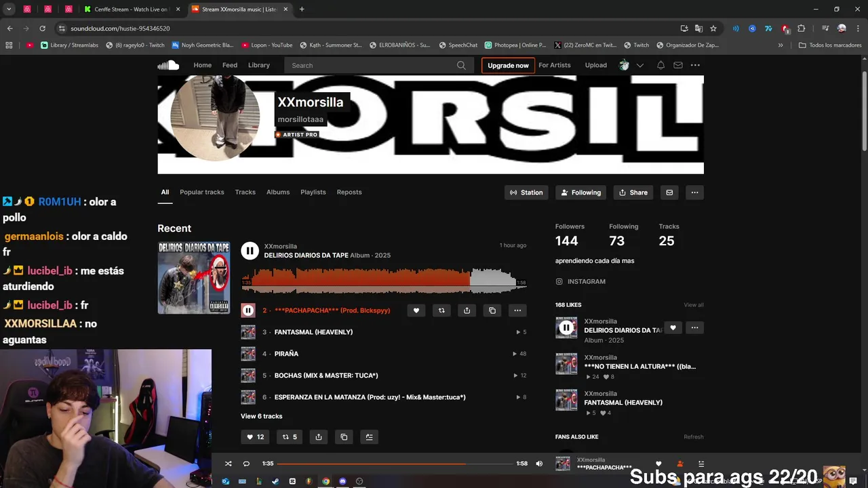Open the header three-dots settings menu
This screenshot has width=868, height=488.
pos(695,65)
